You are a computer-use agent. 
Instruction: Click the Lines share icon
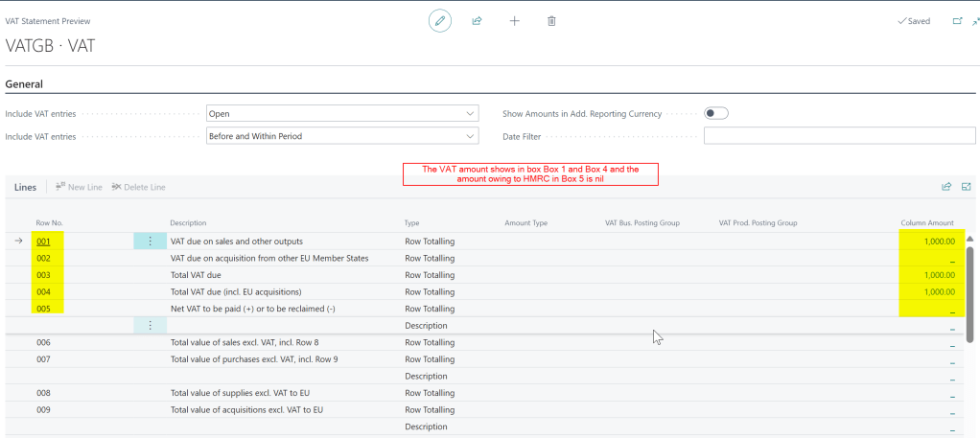[x=946, y=187]
